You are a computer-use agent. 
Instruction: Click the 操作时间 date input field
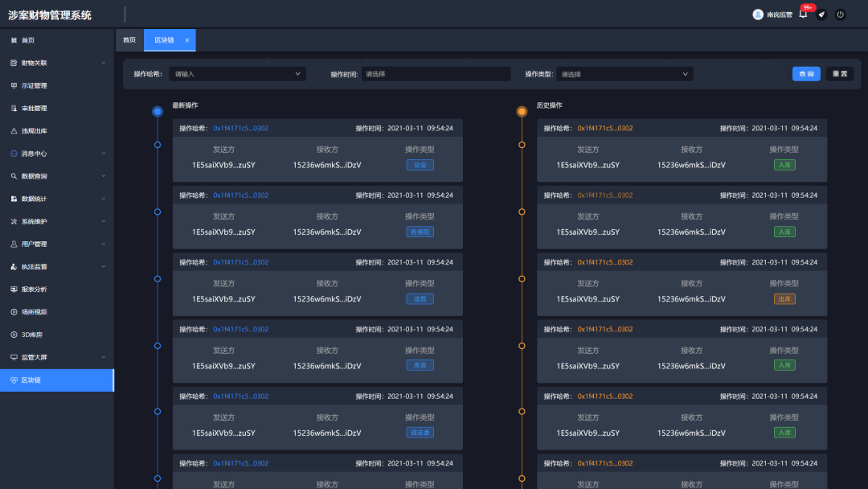(x=436, y=74)
